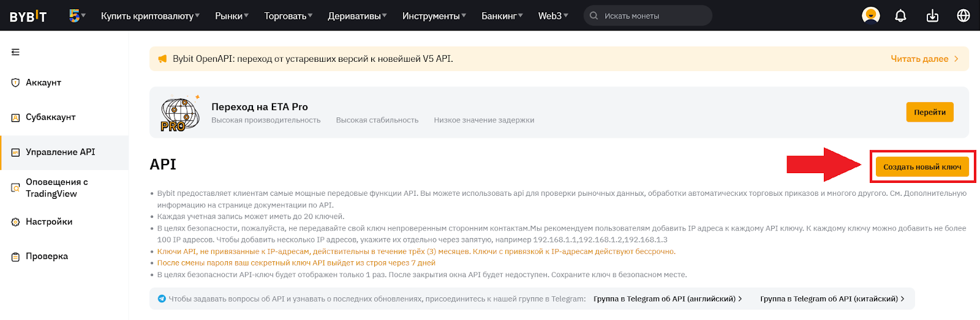The image size is (980, 320).
Task: Click the download app icon
Action: pos(932,16)
